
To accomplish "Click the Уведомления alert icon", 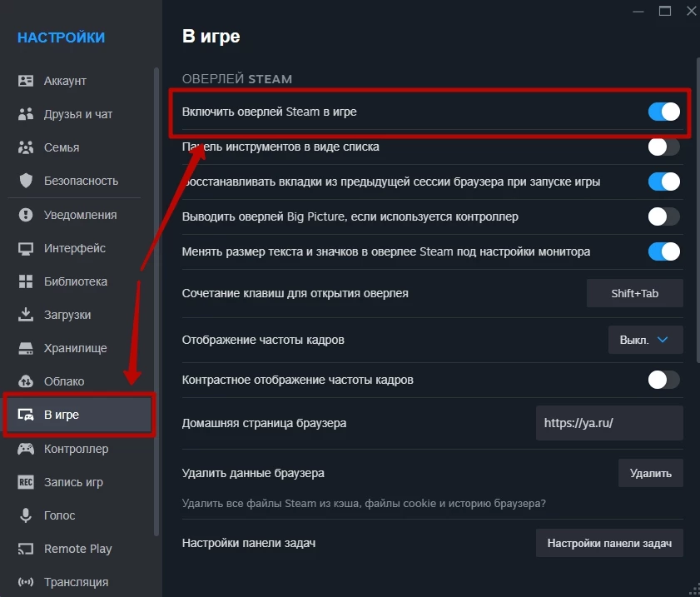I will click(26, 215).
